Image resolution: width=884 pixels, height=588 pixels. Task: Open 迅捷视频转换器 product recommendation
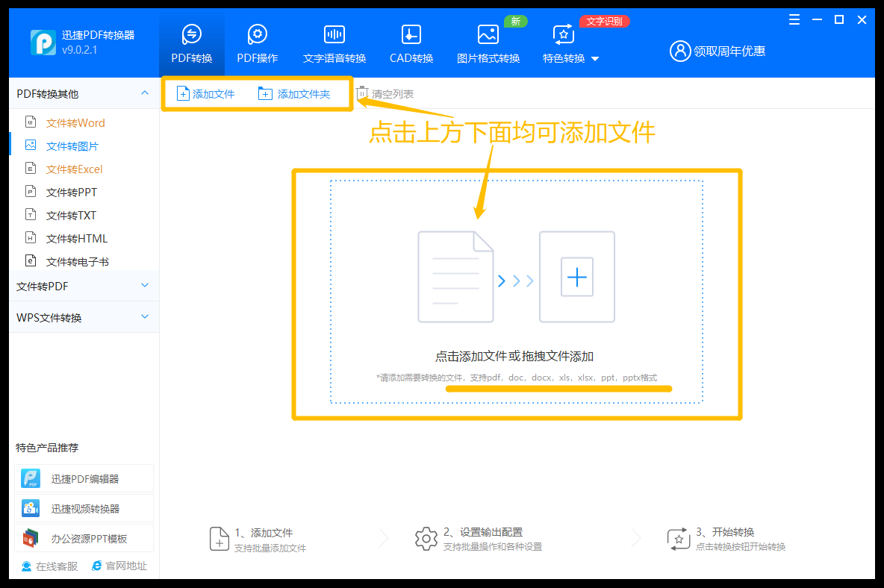[x=84, y=509]
